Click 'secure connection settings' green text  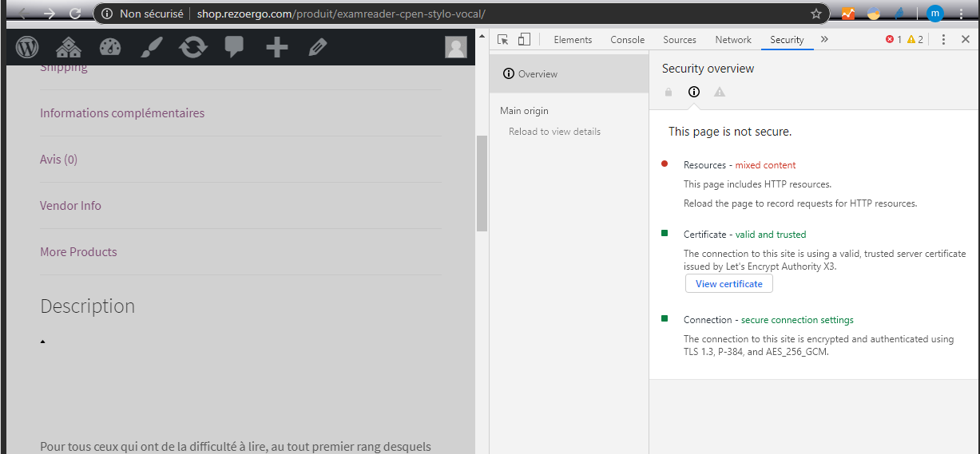[x=797, y=320]
